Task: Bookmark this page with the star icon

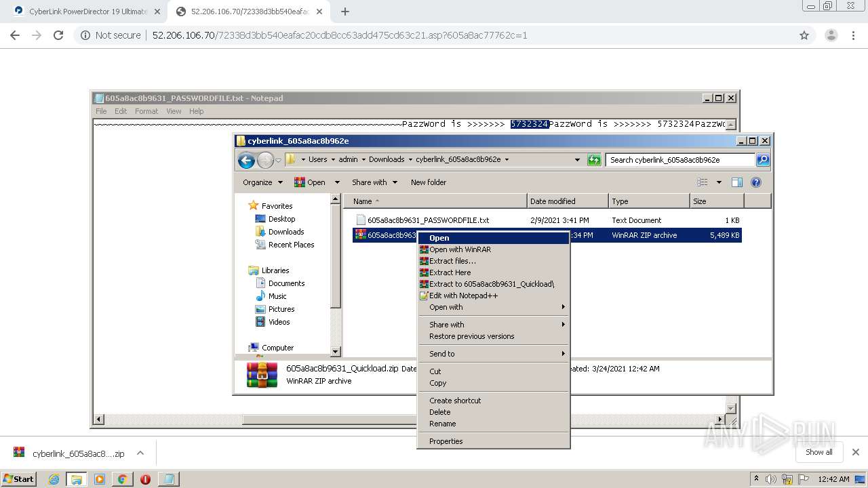Action: 804,35
